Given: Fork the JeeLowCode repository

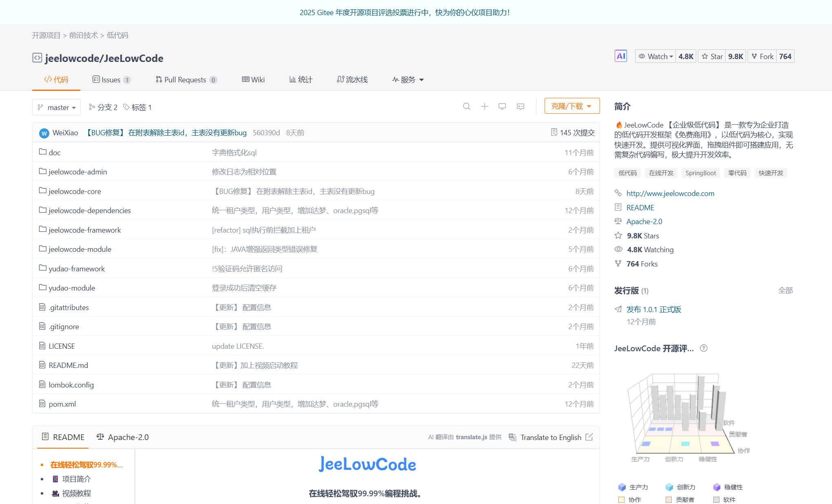Looking at the screenshot, I should pos(762,56).
